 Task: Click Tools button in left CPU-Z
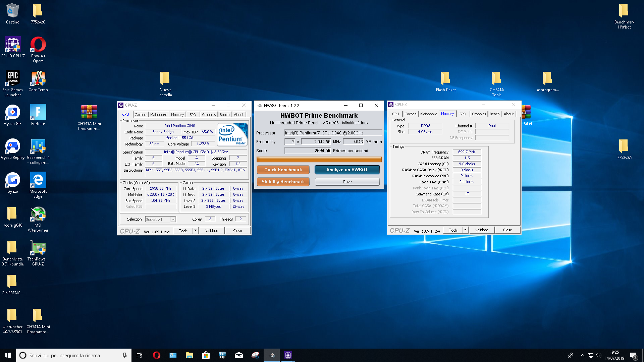click(x=183, y=231)
